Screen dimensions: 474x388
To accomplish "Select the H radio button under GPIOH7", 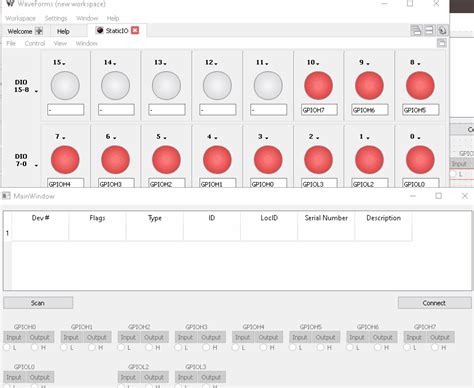I will pyautogui.click(x=435, y=348).
